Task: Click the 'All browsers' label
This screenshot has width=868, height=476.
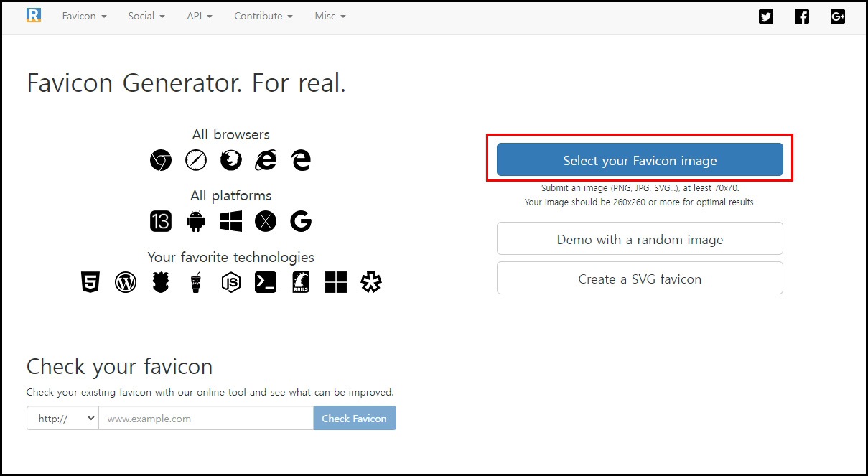Action: 231,134
